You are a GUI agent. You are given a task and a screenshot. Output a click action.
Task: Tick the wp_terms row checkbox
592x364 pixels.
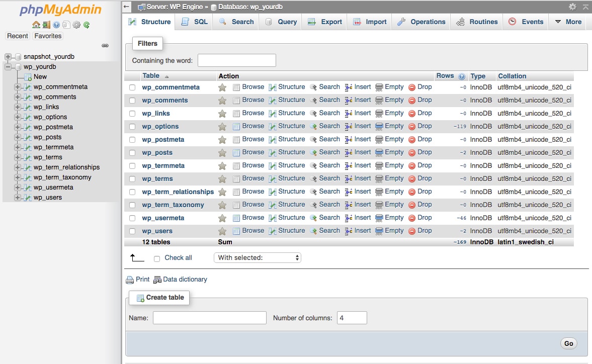[x=132, y=179]
